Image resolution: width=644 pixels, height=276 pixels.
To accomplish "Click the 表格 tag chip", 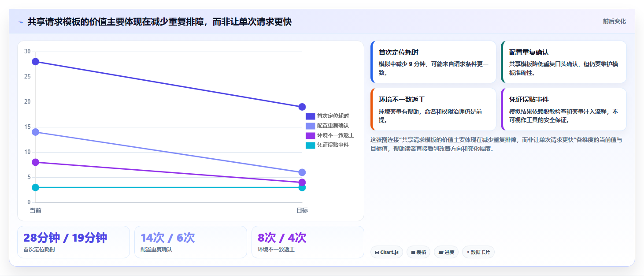I will 418,252.
